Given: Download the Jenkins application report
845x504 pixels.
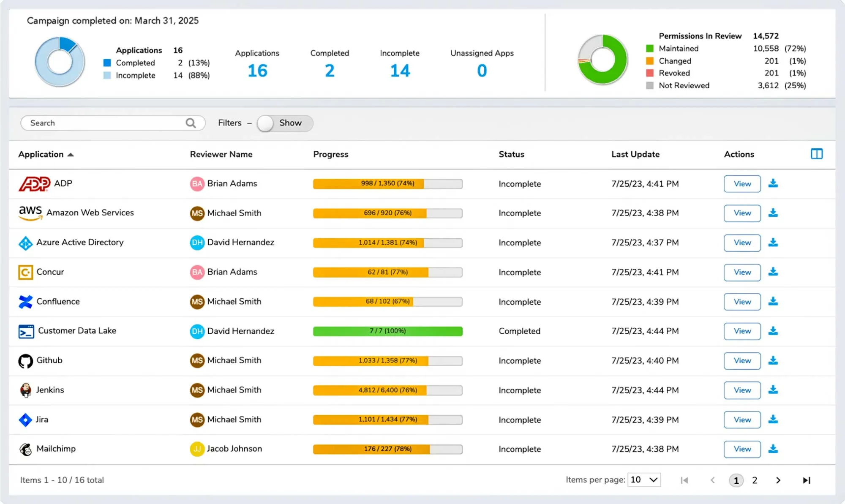Looking at the screenshot, I should [773, 390].
